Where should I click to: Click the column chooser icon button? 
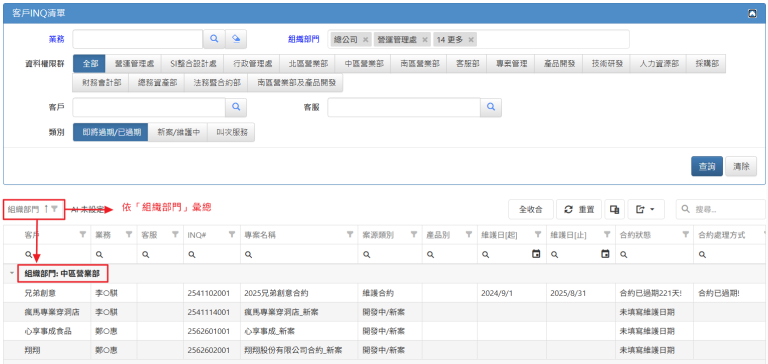[x=614, y=210]
